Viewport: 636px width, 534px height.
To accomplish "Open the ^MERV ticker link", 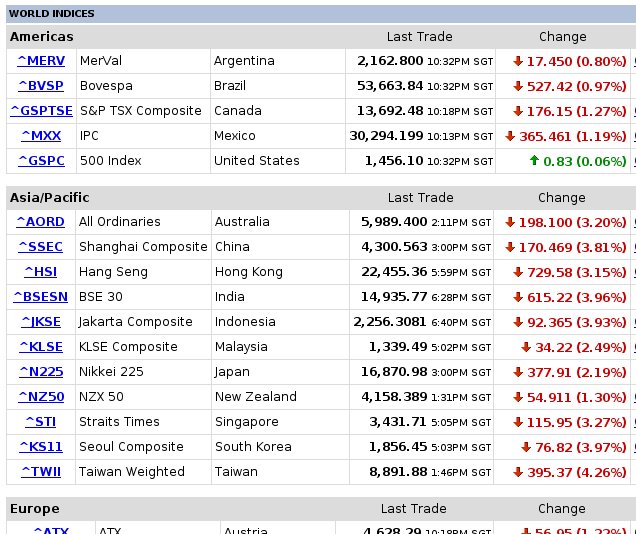I will point(41,61).
